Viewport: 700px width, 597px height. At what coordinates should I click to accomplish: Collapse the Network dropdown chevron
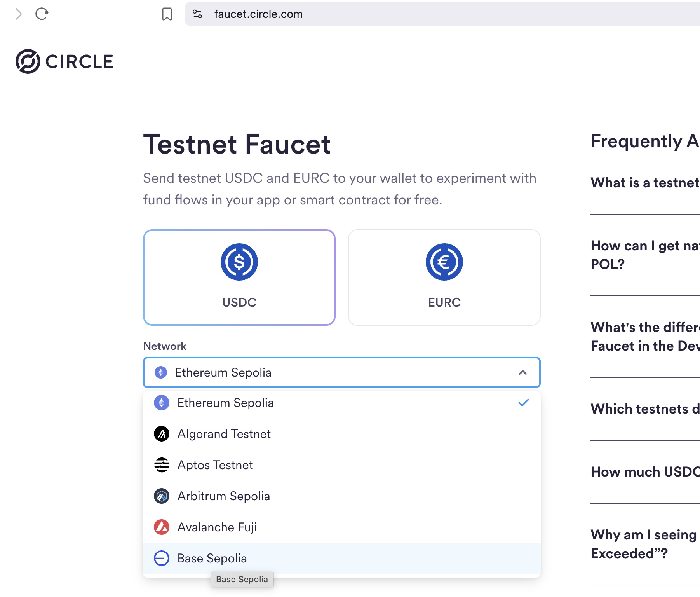tap(523, 372)
